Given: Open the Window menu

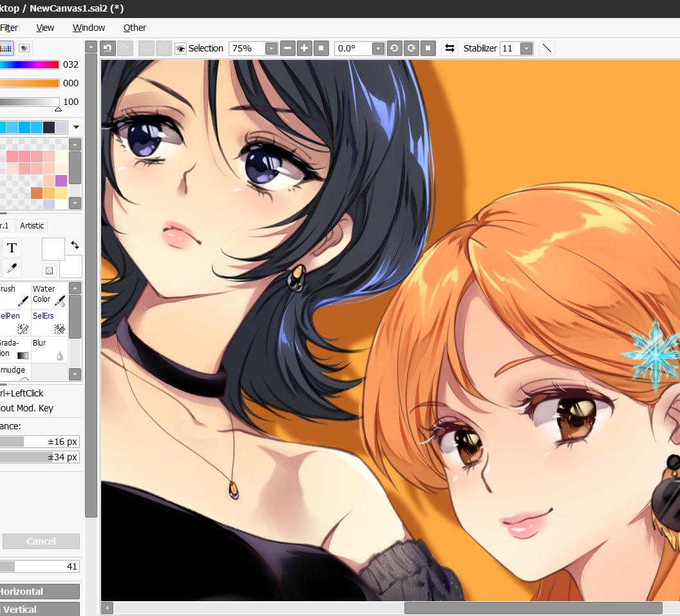Looking at the screenshot, I should pyautogui.click(x=88, y=28).
